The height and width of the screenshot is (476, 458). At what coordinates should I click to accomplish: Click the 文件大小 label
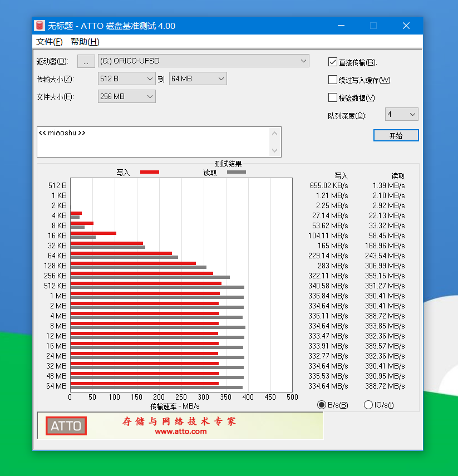pyautogui.click(x=55, y=97)
